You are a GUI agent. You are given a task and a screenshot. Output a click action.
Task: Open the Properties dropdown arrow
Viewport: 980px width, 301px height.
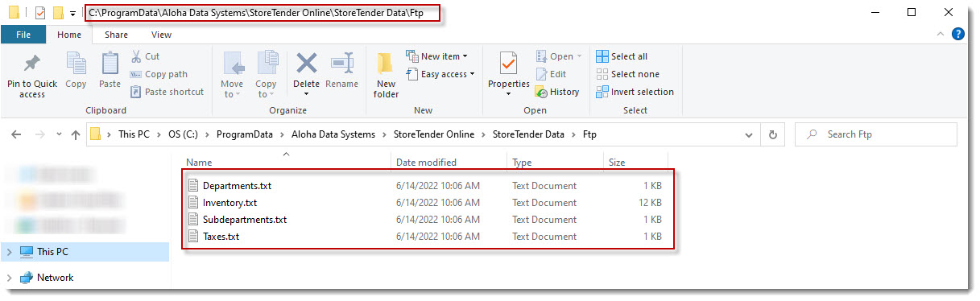pos(508,94)
